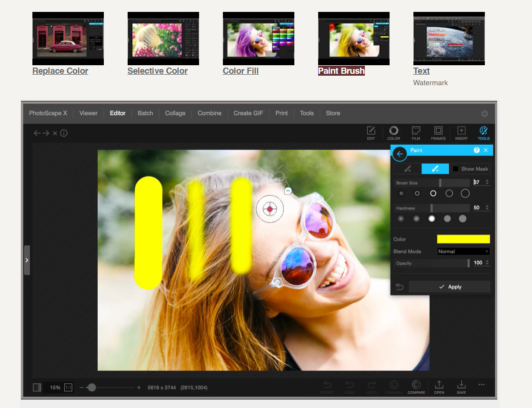This screenshot has width=532, height=408.
Task: Click the X close image icon
Action: (55, 133)
